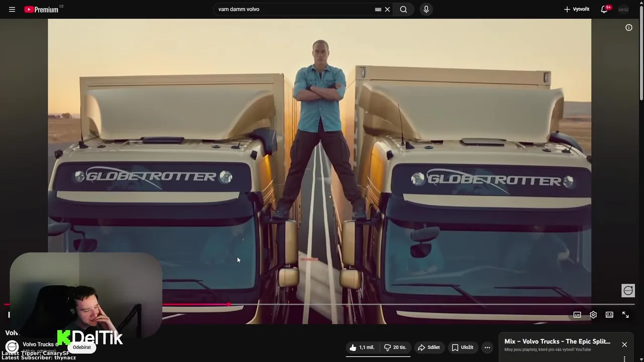The image size is (644, 362).
Task: Open the Vytvořit create button
Action: click(577, 10)
